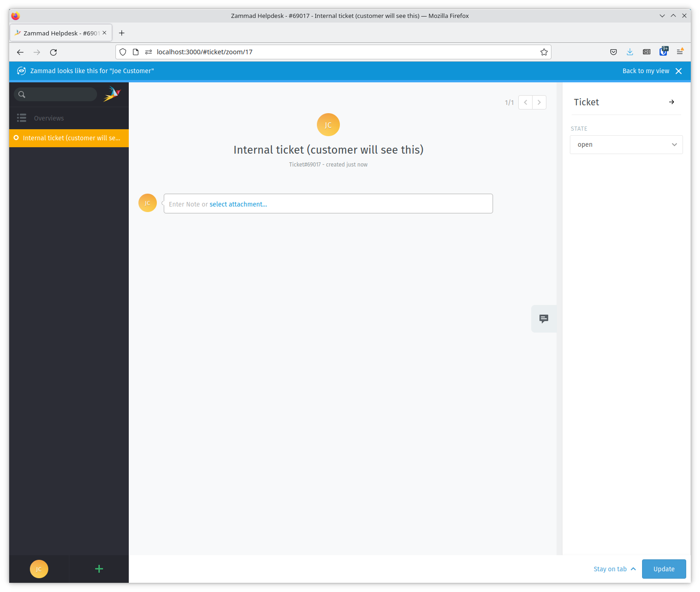The width and height of the screenshot is (700, 592).
Task: Click the JC avatar above the ticket title
Action: (328, 125)
